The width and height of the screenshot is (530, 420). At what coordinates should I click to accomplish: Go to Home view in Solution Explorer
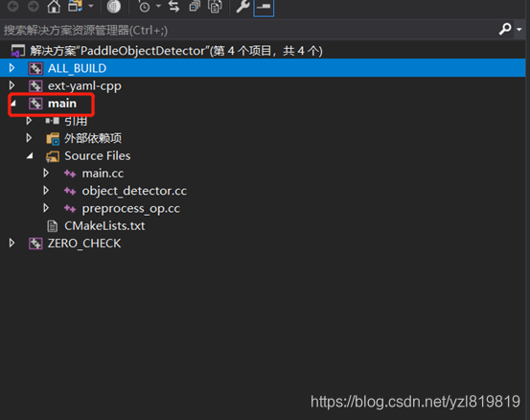click(54, 6)
